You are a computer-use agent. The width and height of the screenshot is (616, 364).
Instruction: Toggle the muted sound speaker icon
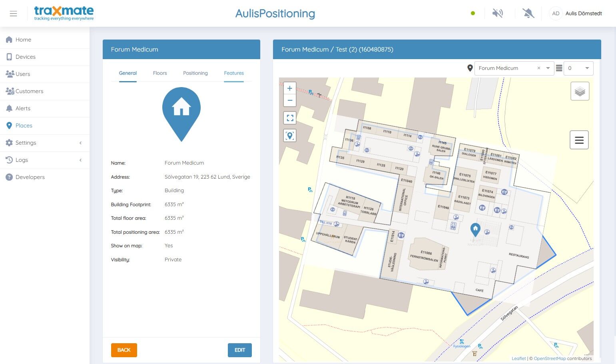click(498, 13)
